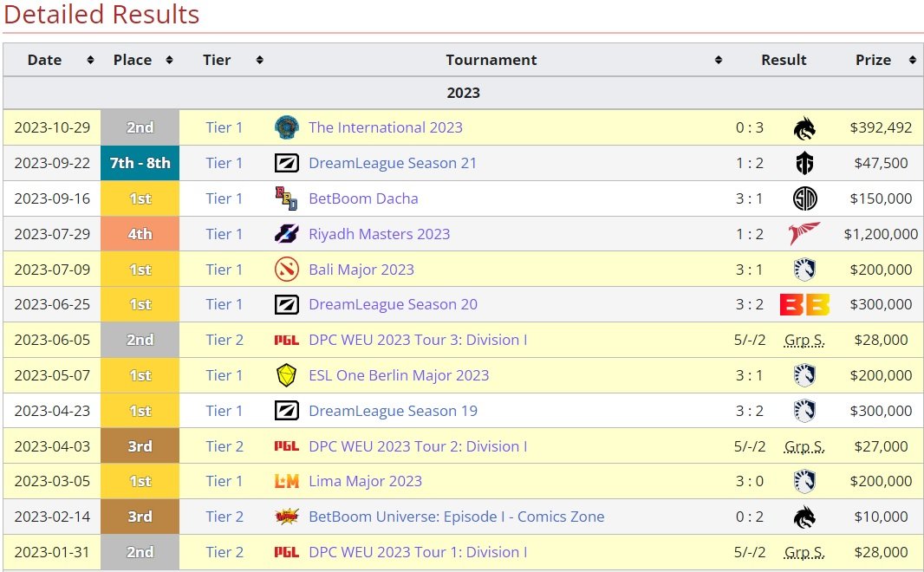This screenshot has height=572, width=924.
Task: Click the BetBoom Dacha tournament icon
Action: coord(287,198)
